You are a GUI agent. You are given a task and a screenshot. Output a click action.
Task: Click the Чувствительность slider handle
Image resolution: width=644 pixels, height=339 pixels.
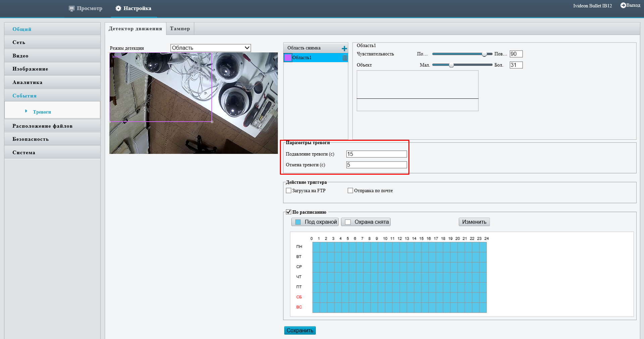484,54
